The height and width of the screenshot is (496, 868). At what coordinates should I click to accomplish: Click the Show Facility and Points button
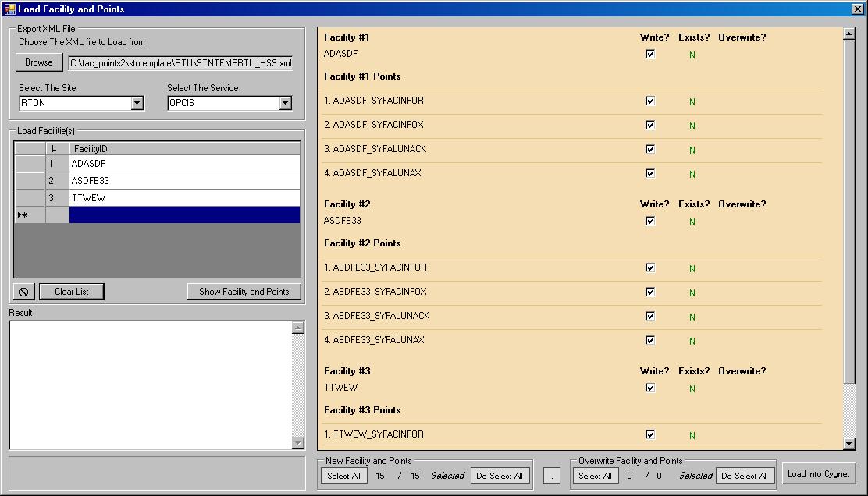pos(243,291)
